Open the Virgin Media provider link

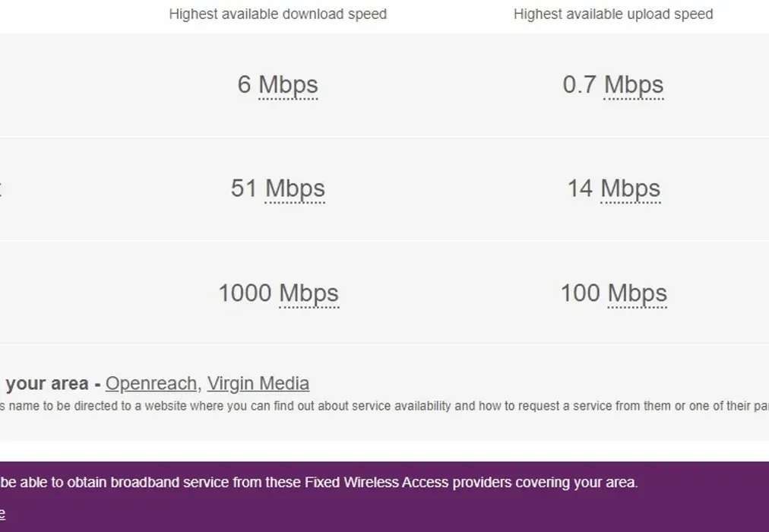[258, 383]
